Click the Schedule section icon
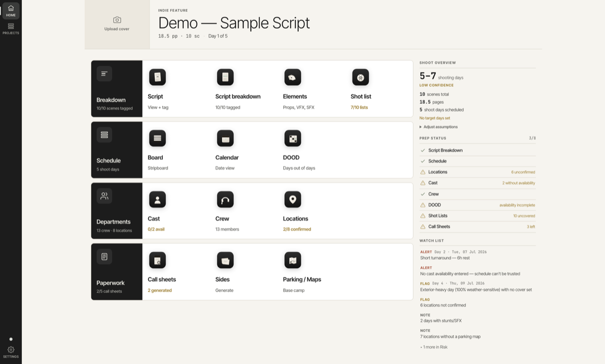Image resolution: width=605 pixels, height=364 pixels. tap(104, 135)
